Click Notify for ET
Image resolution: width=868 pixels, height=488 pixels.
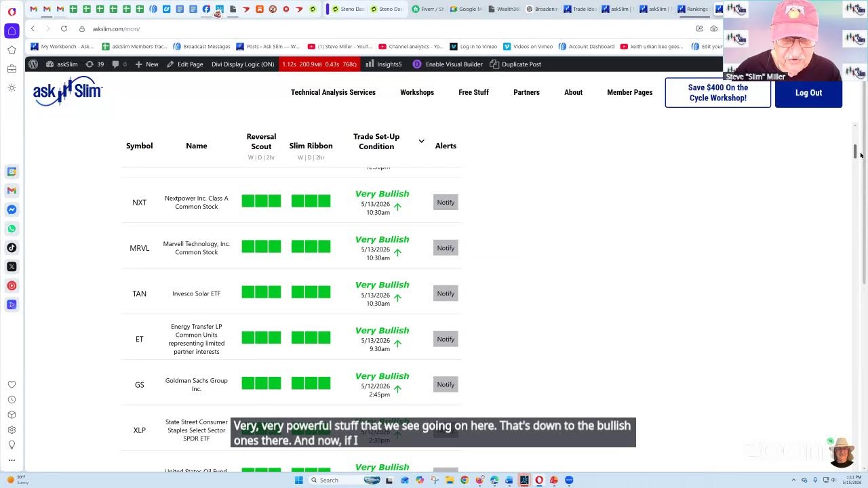tap(446, 339)
